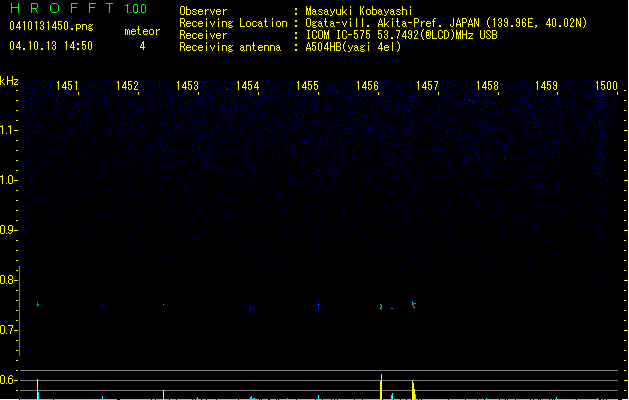The image size is (629, 400).
Task: Click the 'Receiving antenna' label
Action: click(230, 47)
